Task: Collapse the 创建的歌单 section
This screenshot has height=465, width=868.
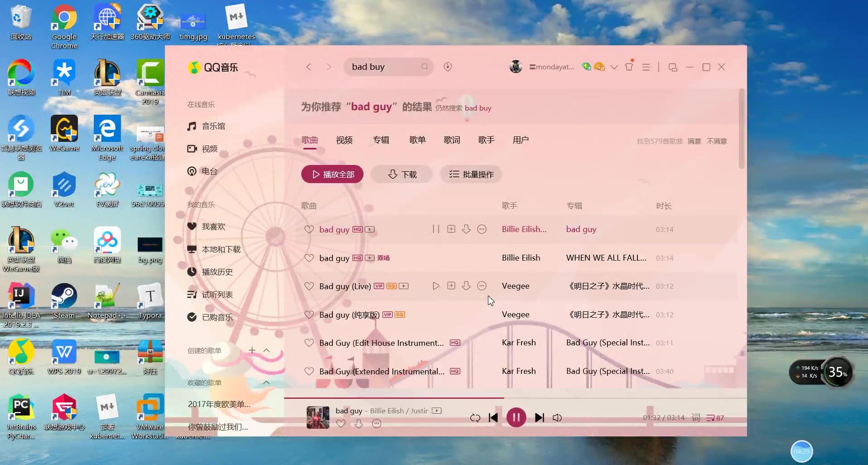Action: point(266,350)
